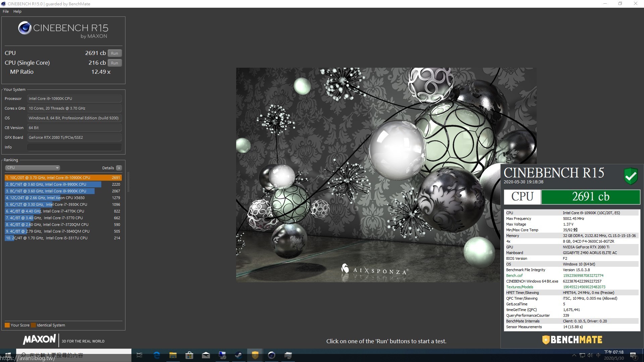Image resolution: width=644 pixels, height=362 pixels.
Task: Click Mainboard value GIGABYTE Z490 AORUS ELITE AC
Action: 590,253
